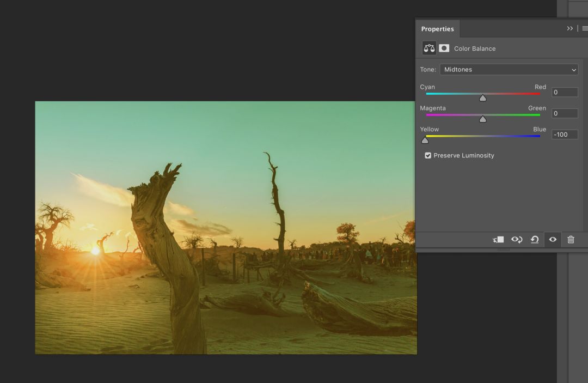Click the Cyan-Red slider handle
The image size is (588, 383).
482,98
